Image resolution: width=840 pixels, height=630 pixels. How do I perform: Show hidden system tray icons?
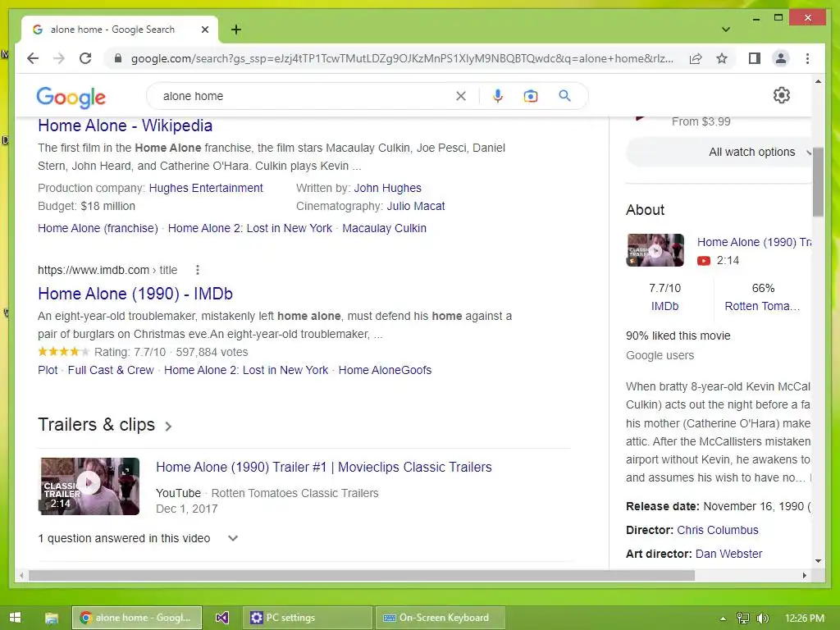[x=723, y=619]
